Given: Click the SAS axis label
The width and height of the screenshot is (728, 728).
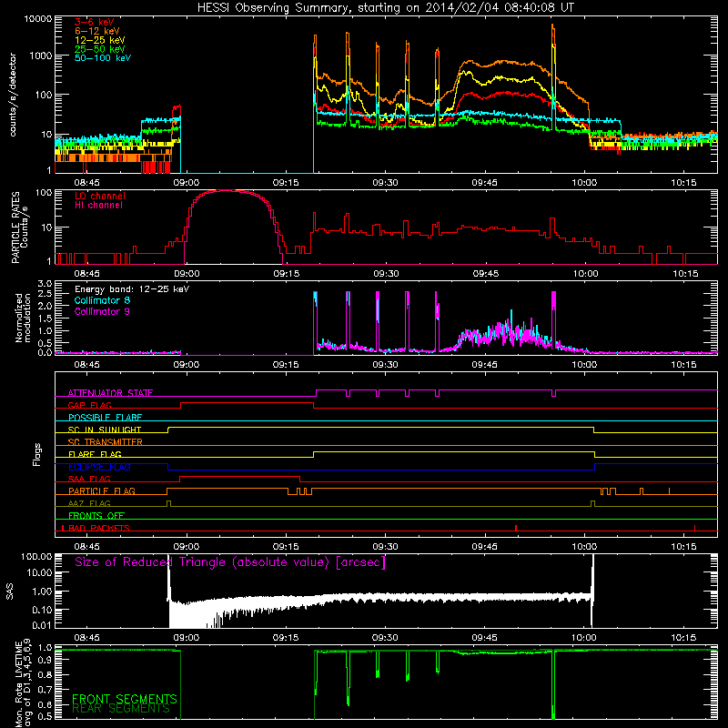Looking at the screenshot, I should (10, 591).
